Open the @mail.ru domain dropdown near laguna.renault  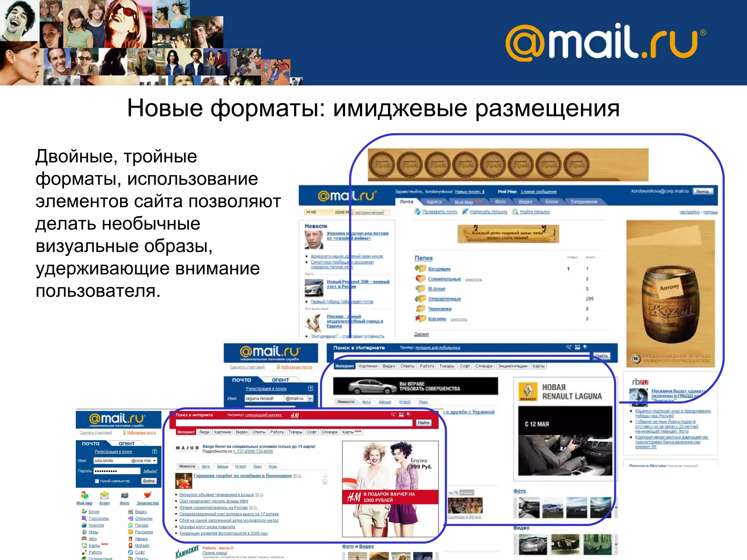[310, 398]
